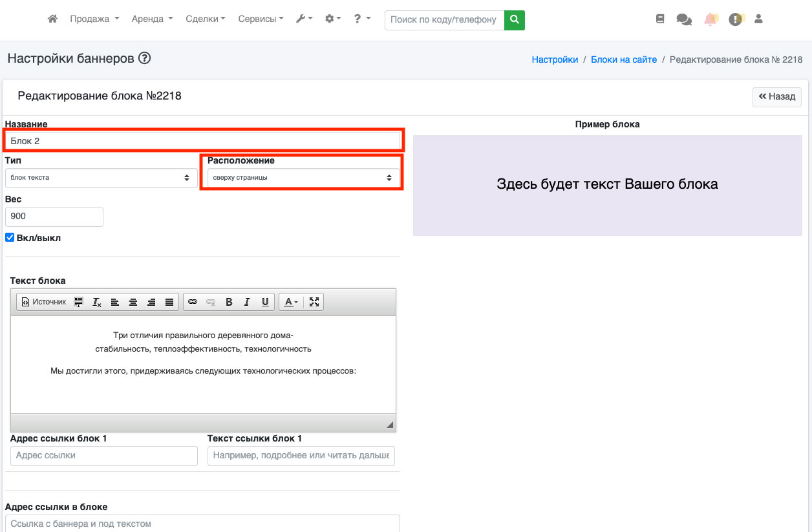Image resolution: width=812 pixels, height=532 pixels.
Task: Click the remove formatting icon
Action: [x=97, y=302]
